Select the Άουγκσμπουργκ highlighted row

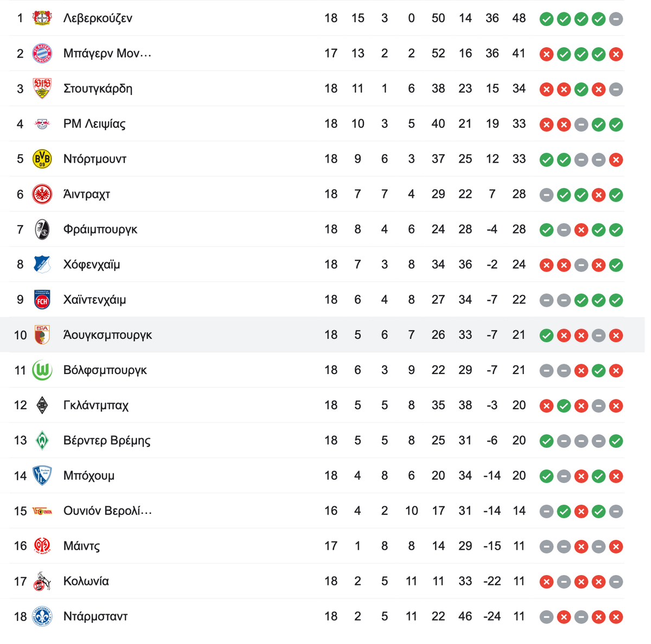[x=322, y=335]
